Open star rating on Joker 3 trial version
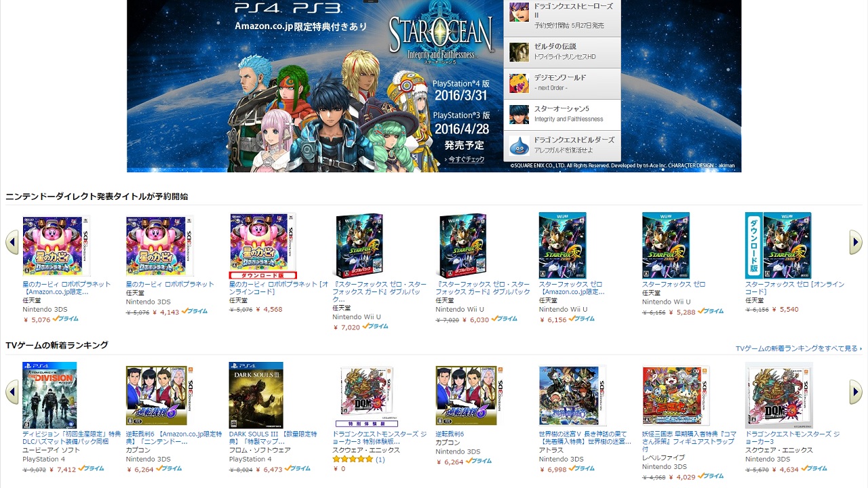The image size is (868, 488). click(x=353, y=459)
